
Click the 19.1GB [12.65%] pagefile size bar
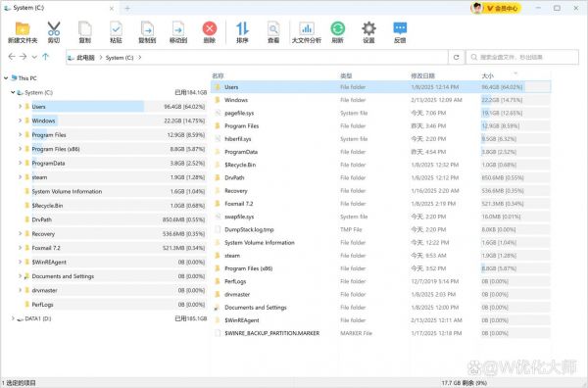pyautogui.click(x=515, y=113)
